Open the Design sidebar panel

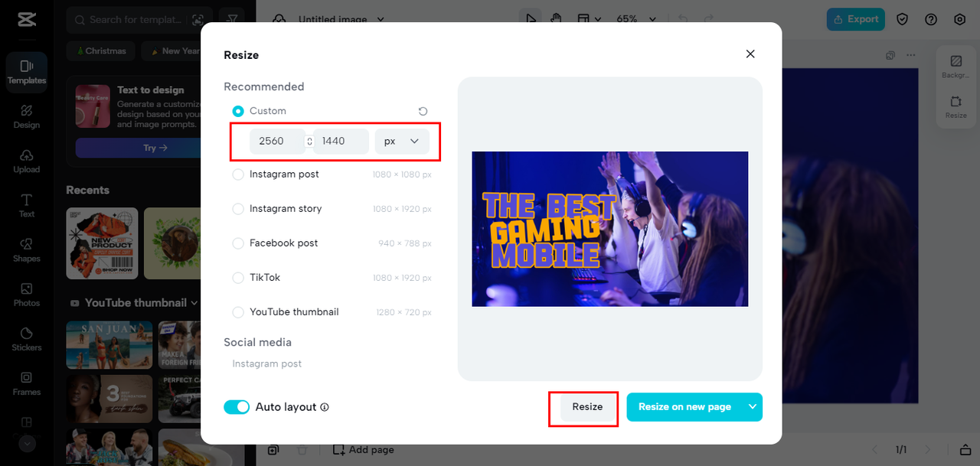(27, 116)
